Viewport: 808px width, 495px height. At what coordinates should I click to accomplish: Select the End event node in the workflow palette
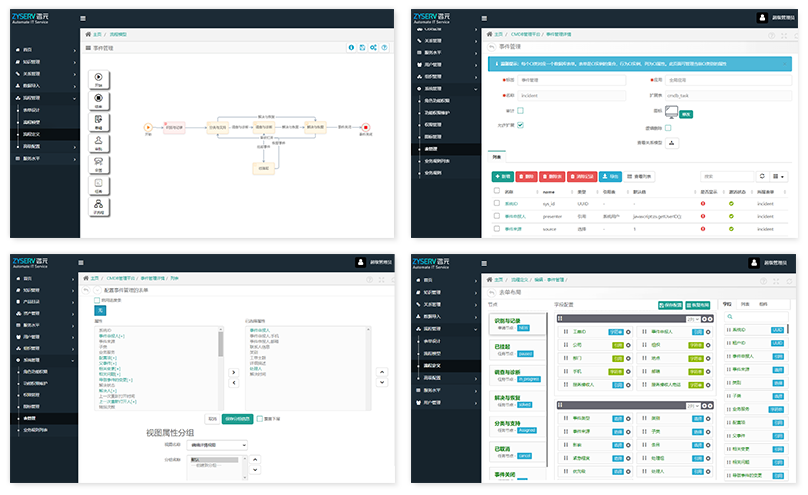click(x=98, y=98)
